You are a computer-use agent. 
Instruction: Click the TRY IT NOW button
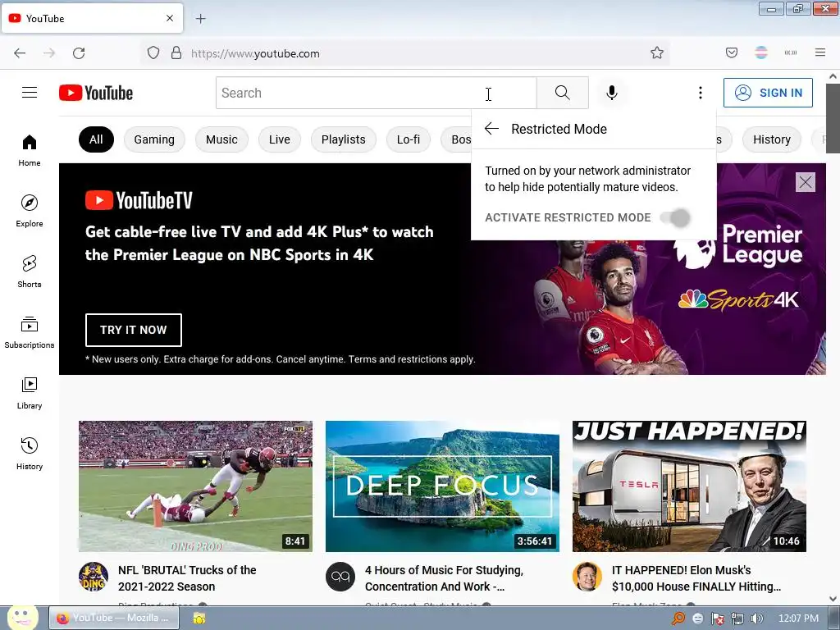134,330
